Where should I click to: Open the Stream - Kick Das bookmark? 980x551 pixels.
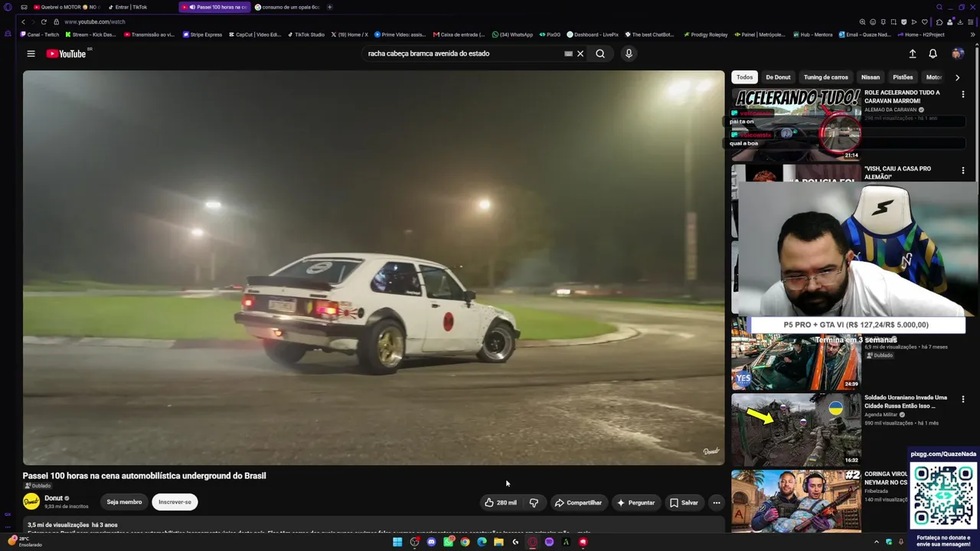click(x=90, y=34)
